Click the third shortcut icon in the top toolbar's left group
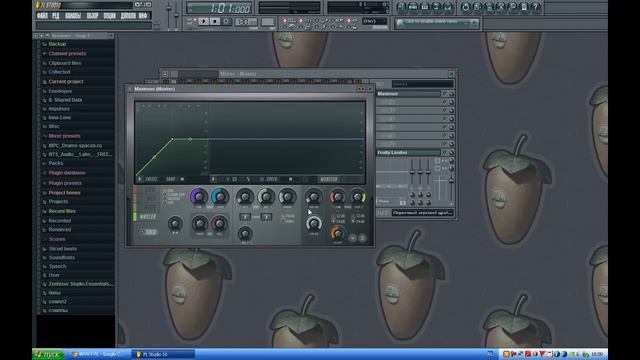 pyautogui.click(x=425, y=7)
